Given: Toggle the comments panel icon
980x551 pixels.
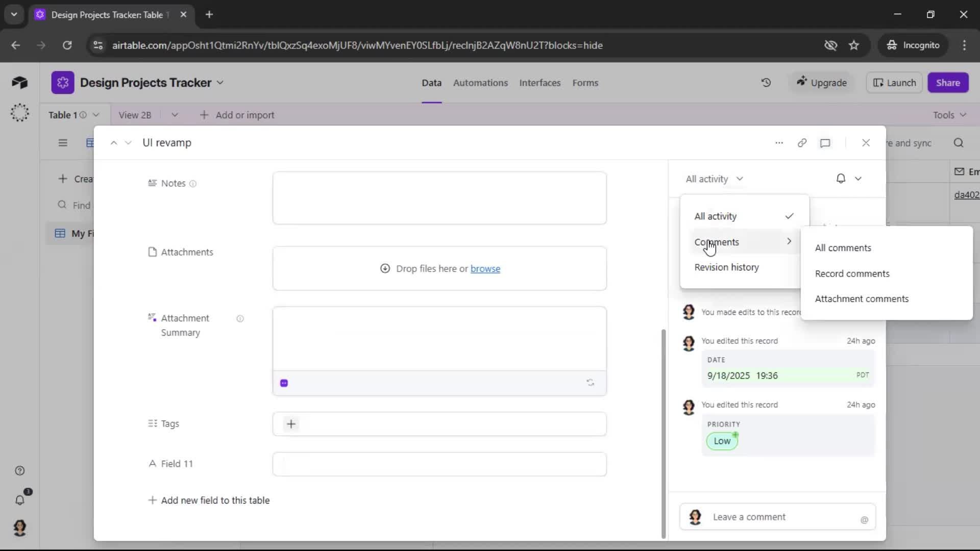Looking at the screenshot, I should pos(825,143).
